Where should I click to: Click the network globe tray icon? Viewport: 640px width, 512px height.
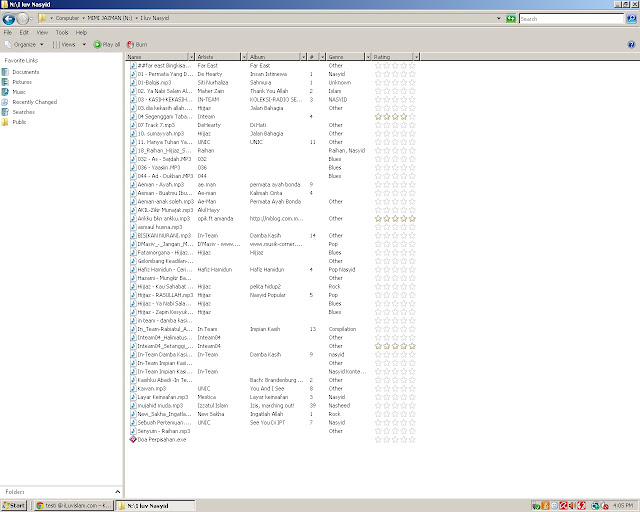pos(595,506)
